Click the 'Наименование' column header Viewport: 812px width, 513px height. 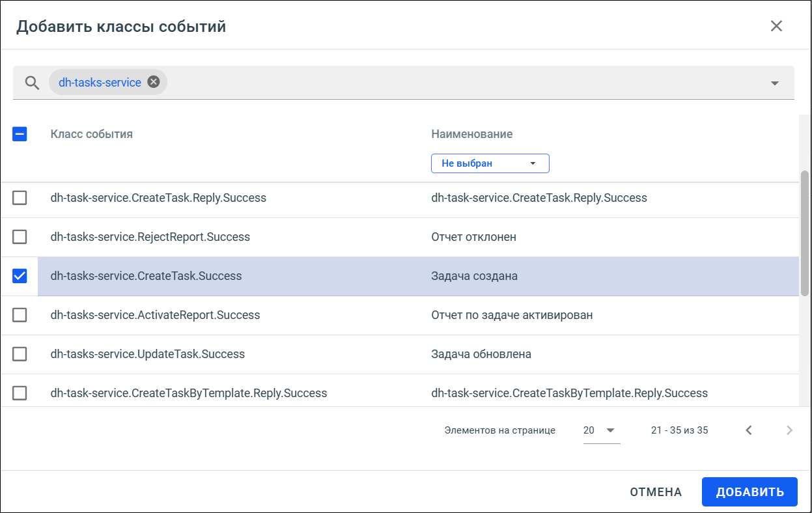tap(472, 134)
